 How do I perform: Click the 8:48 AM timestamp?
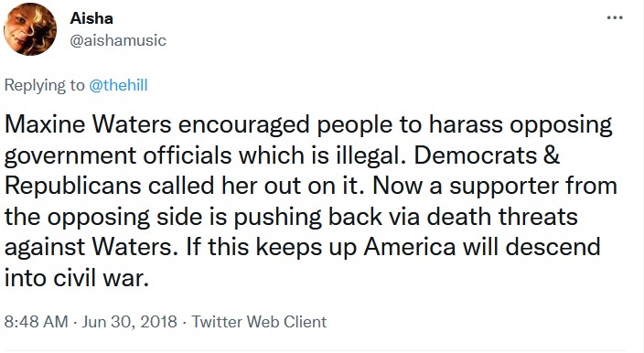37,321
